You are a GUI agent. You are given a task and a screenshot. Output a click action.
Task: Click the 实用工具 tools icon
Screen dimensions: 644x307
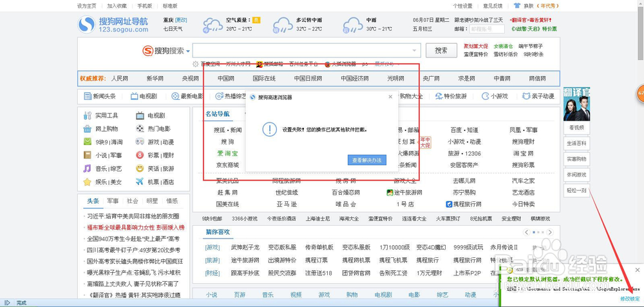tap(87, 116)
